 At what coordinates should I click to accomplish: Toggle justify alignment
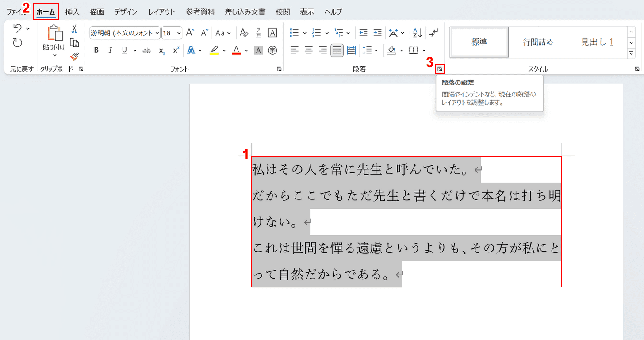click(x=337, y=50)
